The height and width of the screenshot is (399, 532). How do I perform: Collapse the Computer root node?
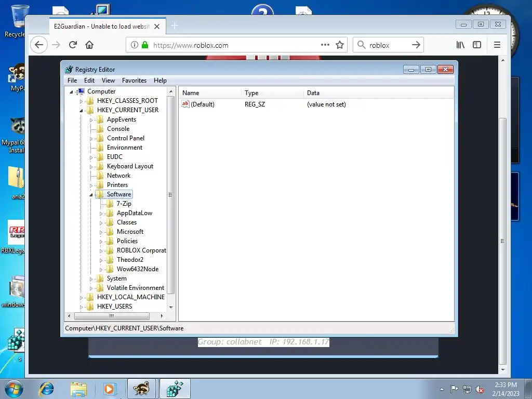[71, 91]
